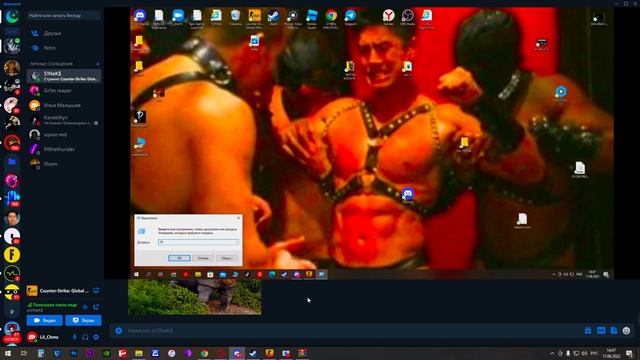Open the notification center on the taskbar
The image size is (640, 360).
coord(629,353)
